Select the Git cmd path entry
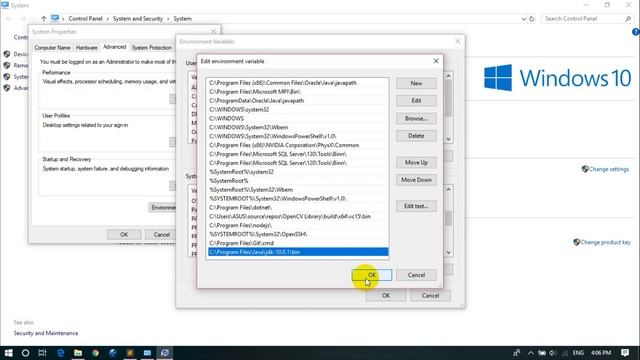The image size is (640, 360). (x=298, y=243)
